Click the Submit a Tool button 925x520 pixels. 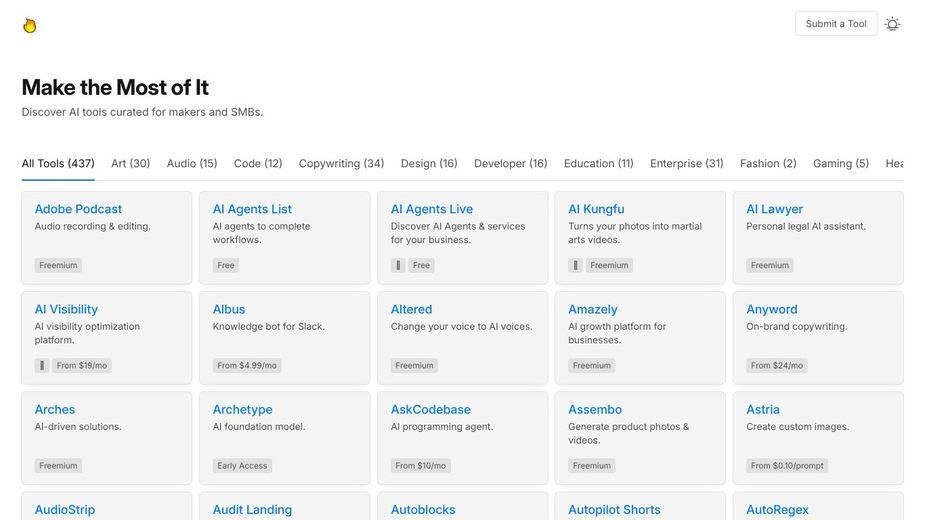pos(836,24)
